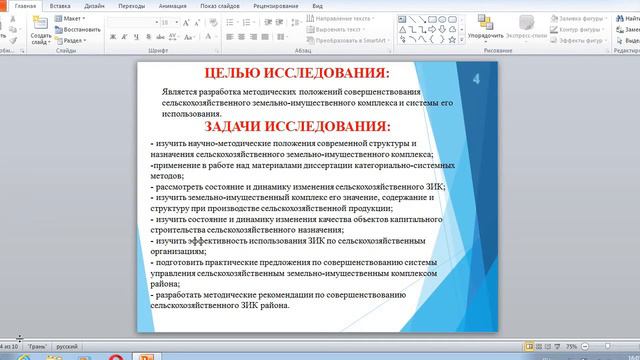
Task: Open Контур фигуры outline color
Action: [577, 30]
